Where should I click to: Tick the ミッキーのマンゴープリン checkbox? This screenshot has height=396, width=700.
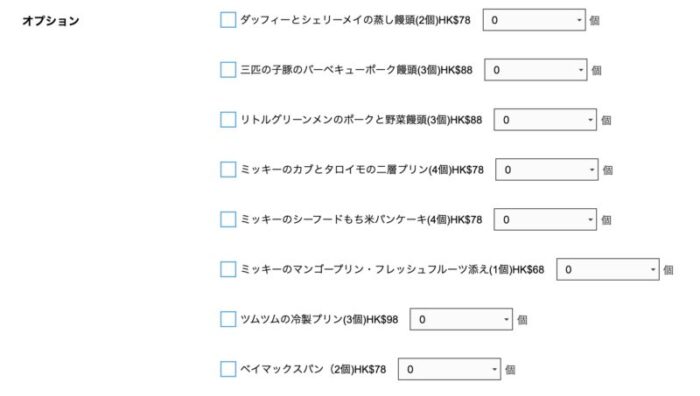tap(228, 270)
